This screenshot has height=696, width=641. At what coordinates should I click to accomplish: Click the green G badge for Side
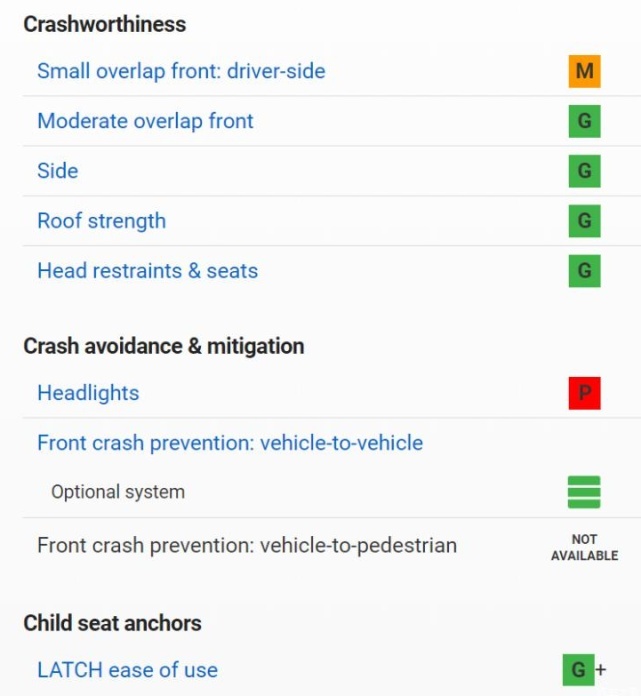pos(584,171)
